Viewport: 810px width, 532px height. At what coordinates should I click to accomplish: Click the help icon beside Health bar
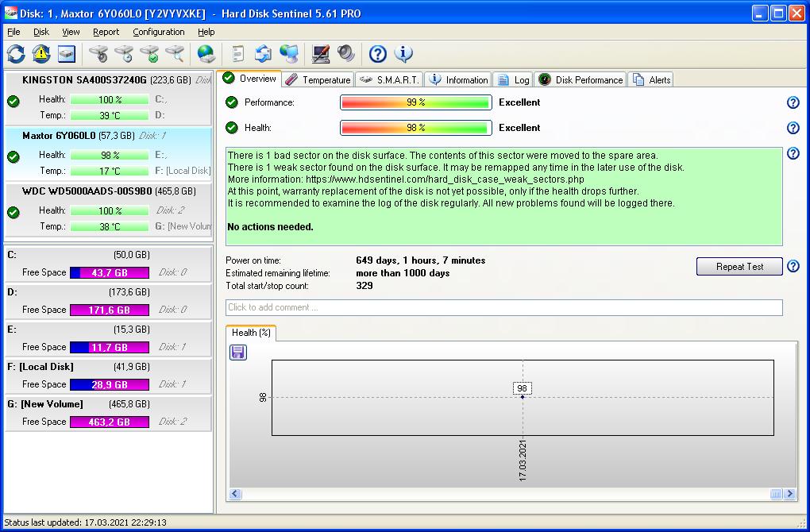(793, 128)
